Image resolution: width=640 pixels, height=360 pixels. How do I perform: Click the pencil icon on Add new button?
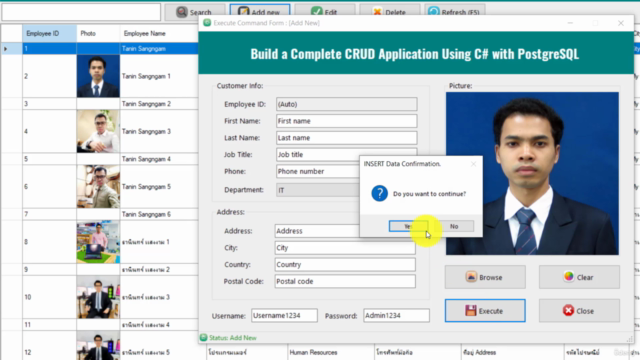click(x=243, y=12)
